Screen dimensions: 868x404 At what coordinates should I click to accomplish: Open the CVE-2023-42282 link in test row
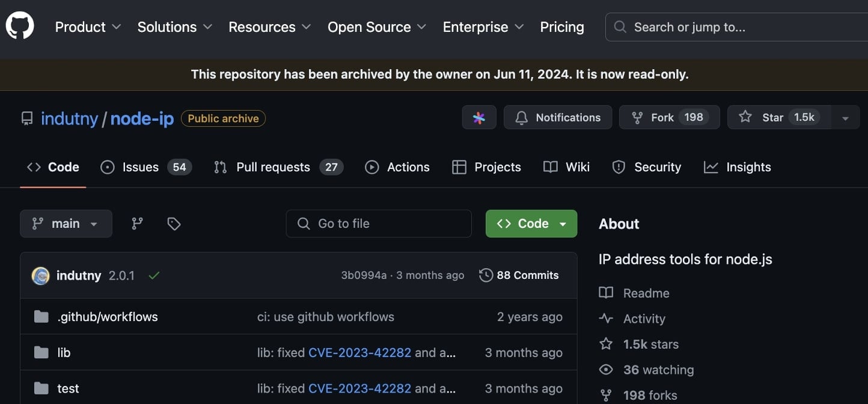pos(360,389)
